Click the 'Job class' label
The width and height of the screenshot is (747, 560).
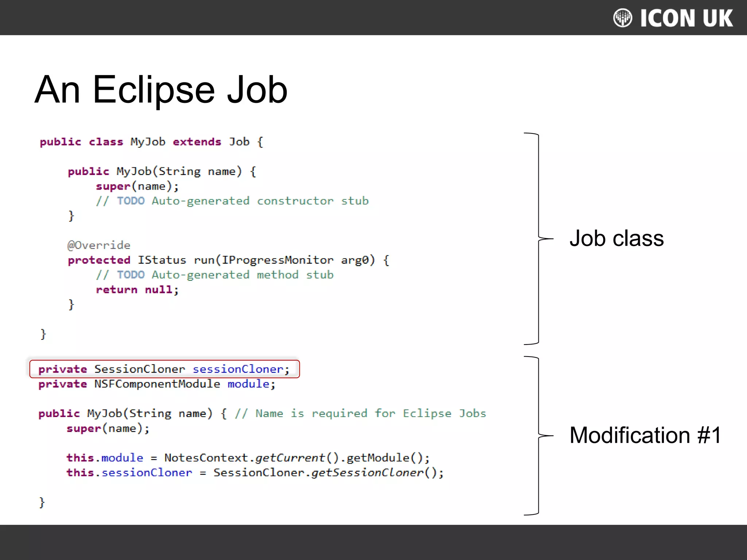pos(616,238)
